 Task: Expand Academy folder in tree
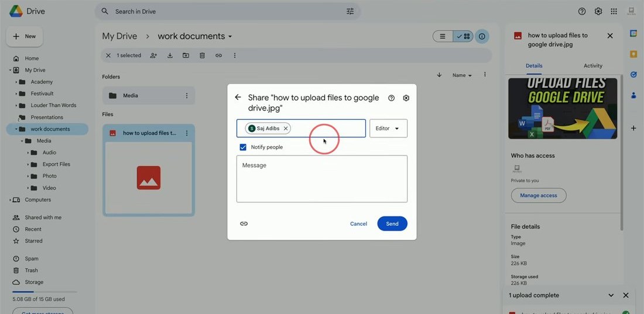(x=16, y=82)
